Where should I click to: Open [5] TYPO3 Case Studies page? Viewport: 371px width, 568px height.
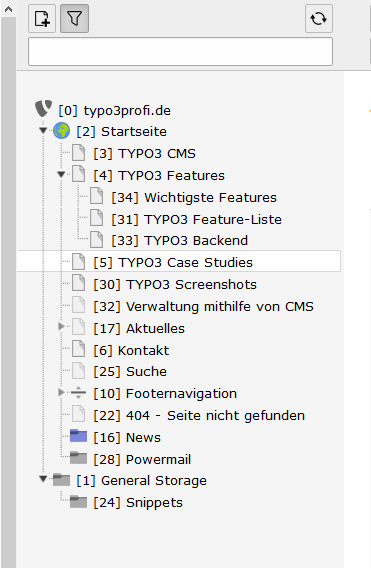click(x=173, y=263)
